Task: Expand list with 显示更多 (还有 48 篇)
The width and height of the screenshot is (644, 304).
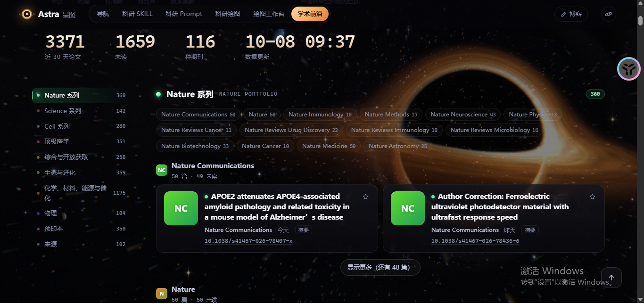Action: tap(380, 267)
